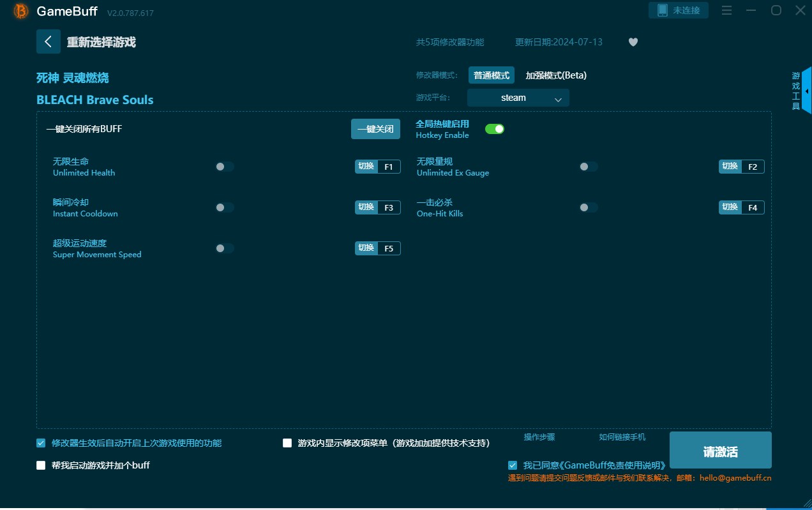
Task: Click 切换 hotkey button for F4
Action: pyautogui.click(x=730, y=207)
